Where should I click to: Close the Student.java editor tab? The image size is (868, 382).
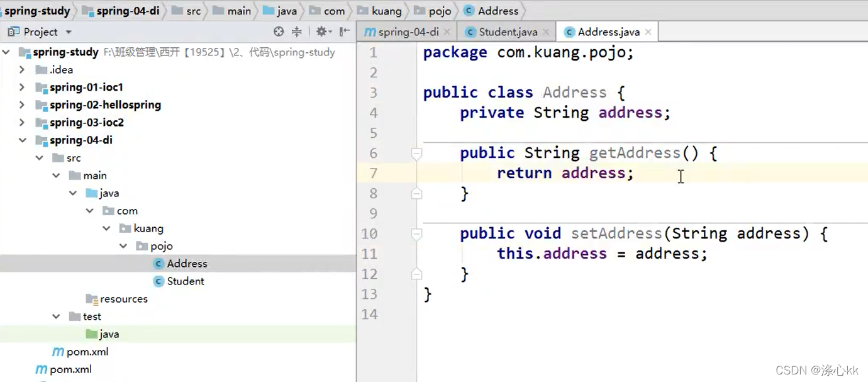tap(545, 31)
